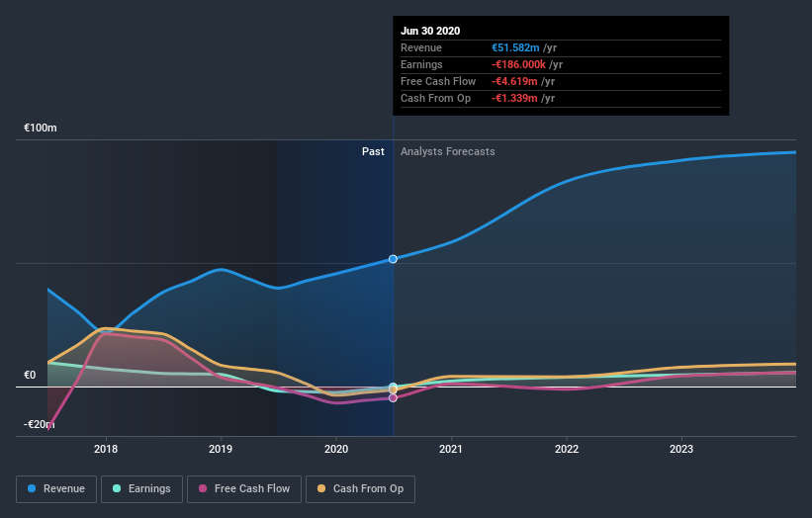Screen dimensions: 812x518
Task: Click the Past section label
Action: (373, 151)
